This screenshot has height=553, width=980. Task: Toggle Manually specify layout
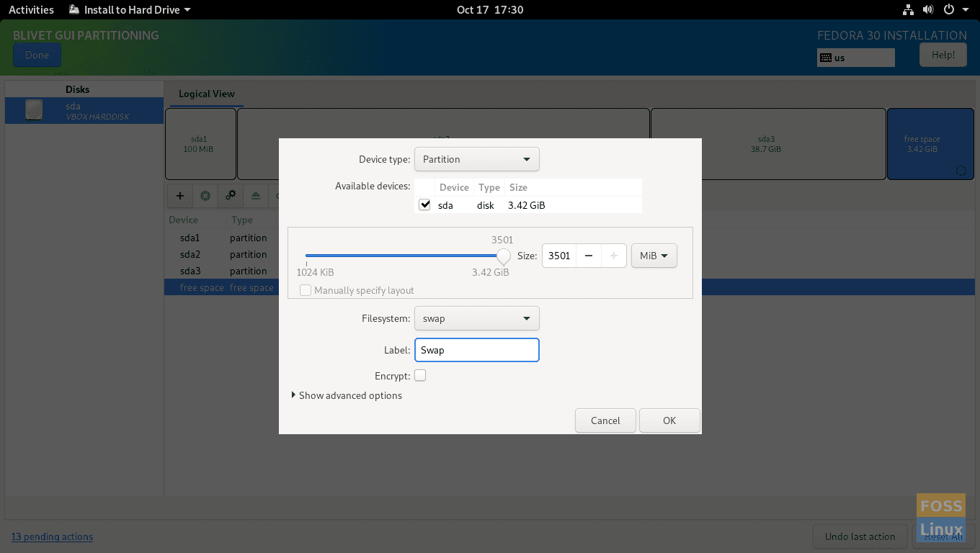click(x=306, y=290)
